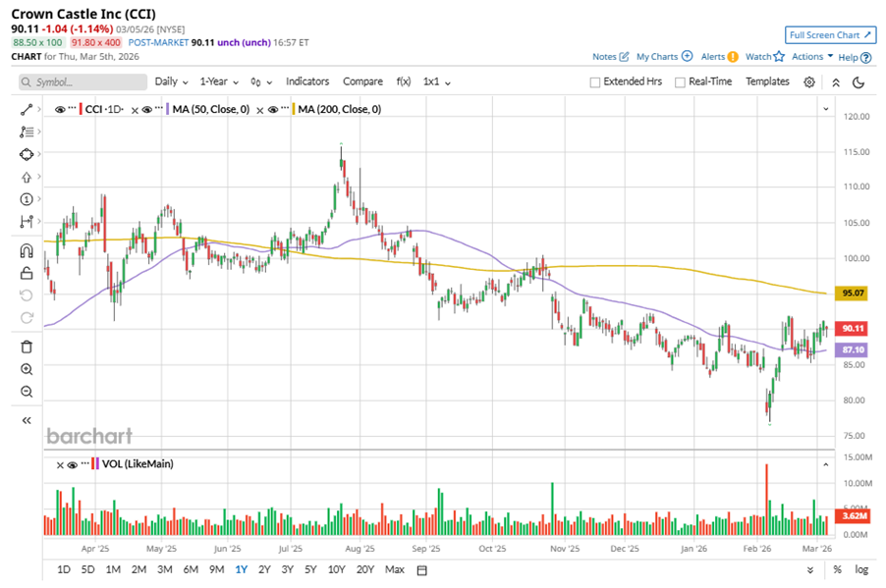Select the 3M time range

(x=164, y=570)
